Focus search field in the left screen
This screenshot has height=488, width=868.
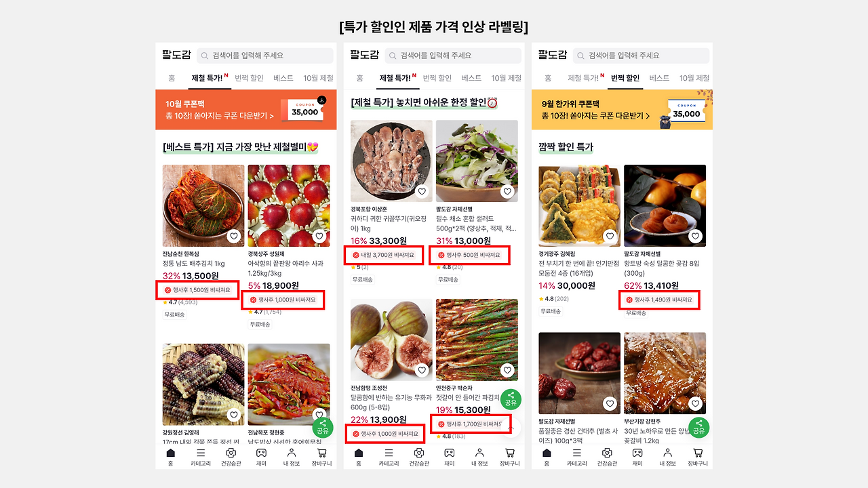point(265,56)
